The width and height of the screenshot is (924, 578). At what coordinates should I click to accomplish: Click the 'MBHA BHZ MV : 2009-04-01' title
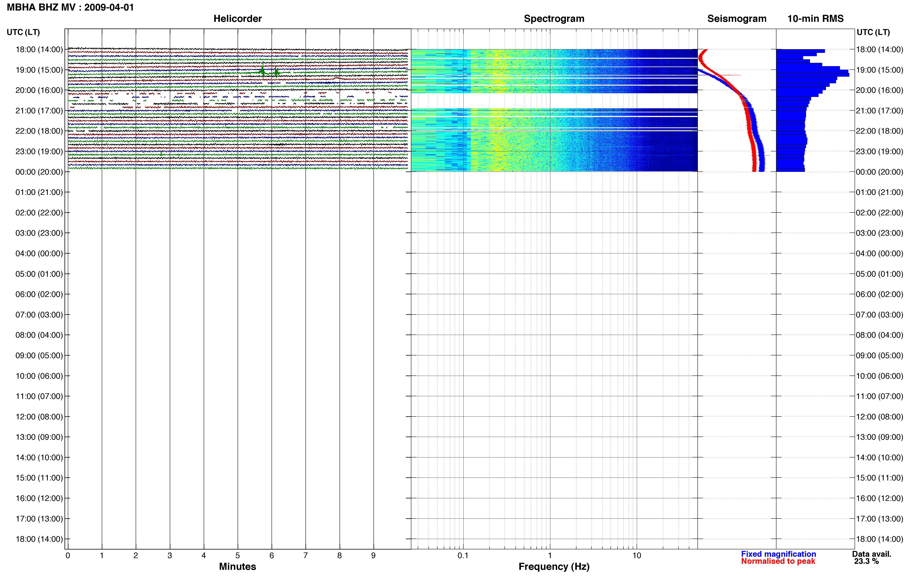tap(70, 7)
